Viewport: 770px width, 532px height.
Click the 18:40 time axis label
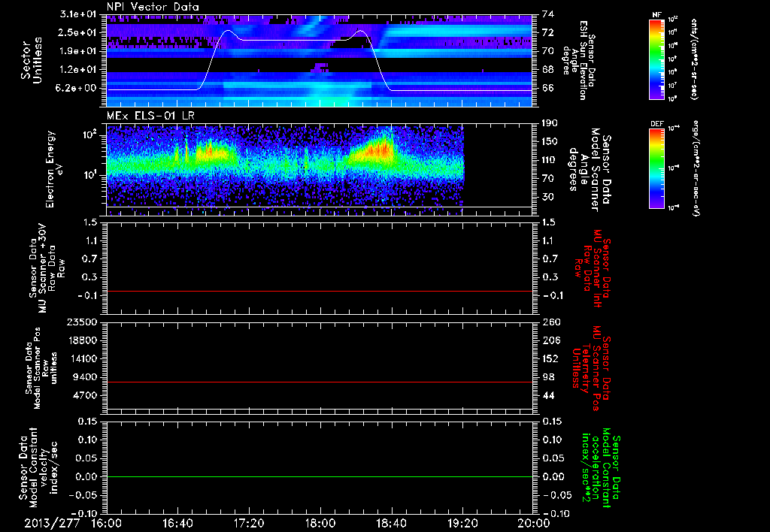[391, 523]
